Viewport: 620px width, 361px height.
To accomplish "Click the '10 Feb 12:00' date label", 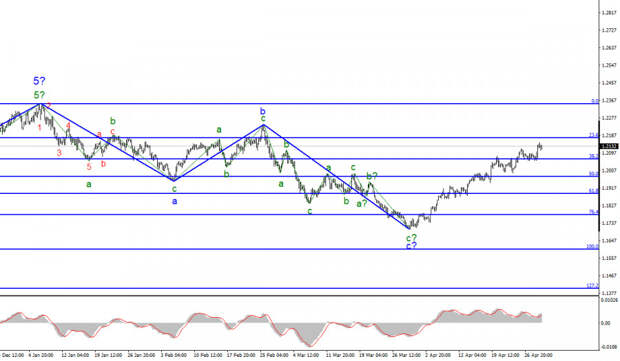I will click(207, 355).
